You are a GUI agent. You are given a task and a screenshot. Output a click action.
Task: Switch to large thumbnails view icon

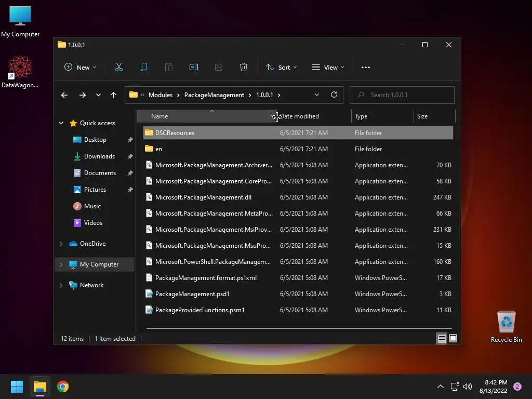pos(453,338)
